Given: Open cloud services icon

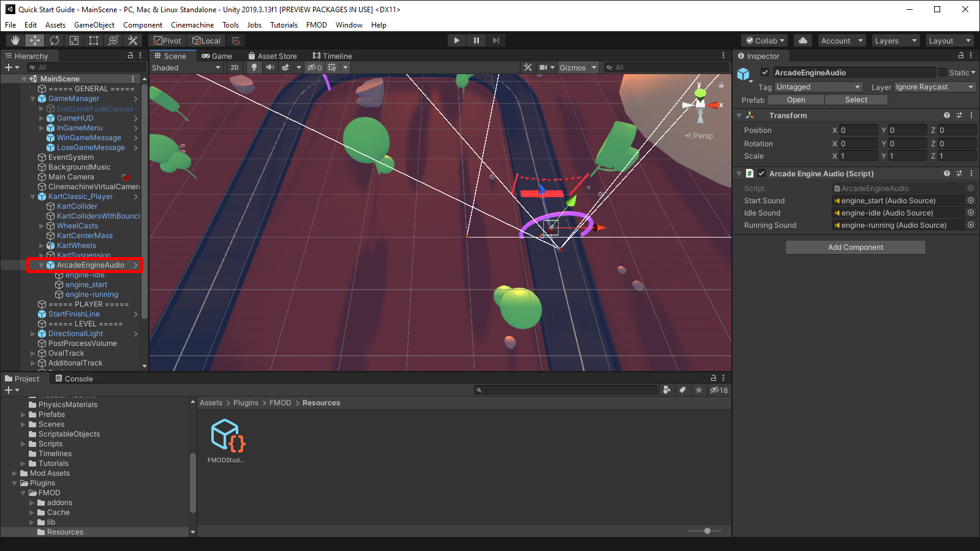Looking at the screenshot, I should [x=803, y=40].
